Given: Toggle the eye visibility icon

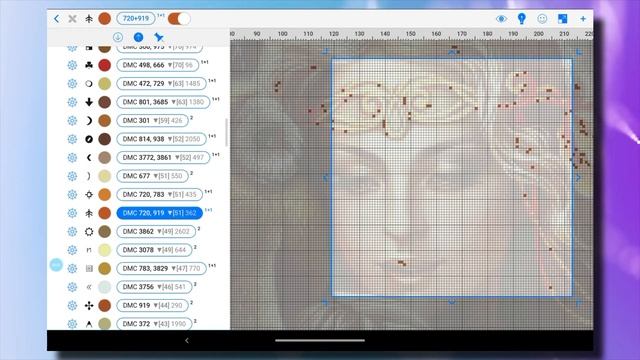Looking at the screenshot, I should [501, 19].
